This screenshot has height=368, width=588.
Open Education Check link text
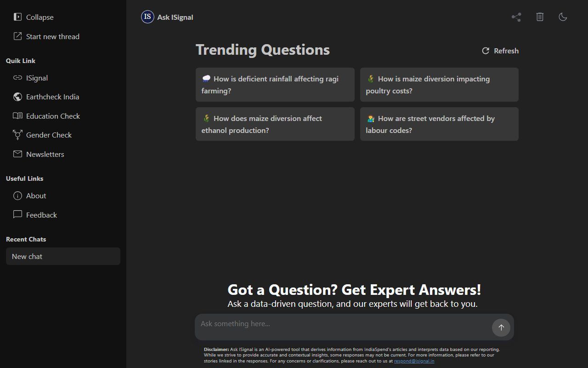click(x=53, y=116)
